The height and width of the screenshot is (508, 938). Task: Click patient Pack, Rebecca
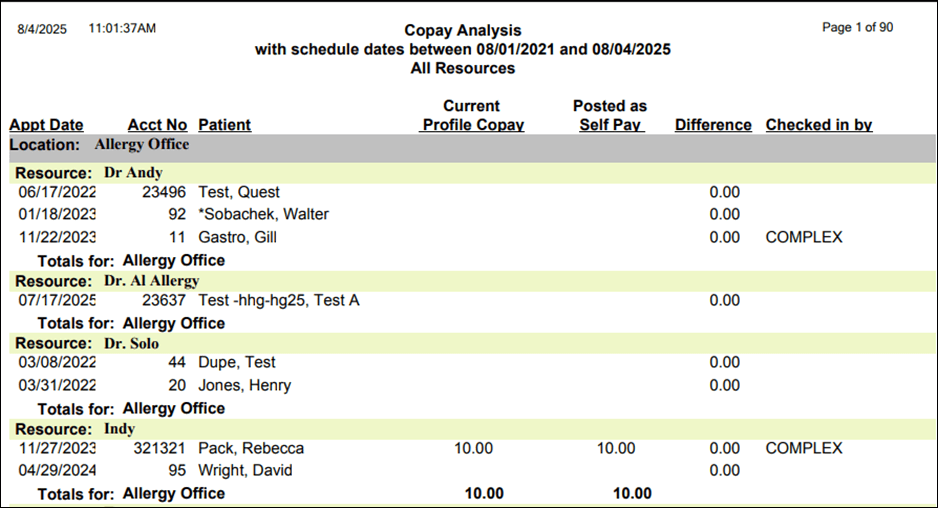[x=251, y=449]
